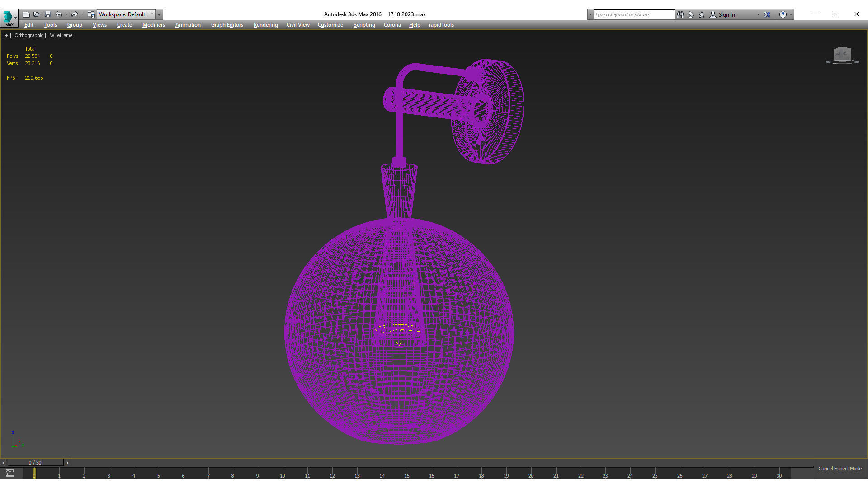Screen dimensions: 868x488
Task: Open the Scripting menu
Action: coord(364,25)
